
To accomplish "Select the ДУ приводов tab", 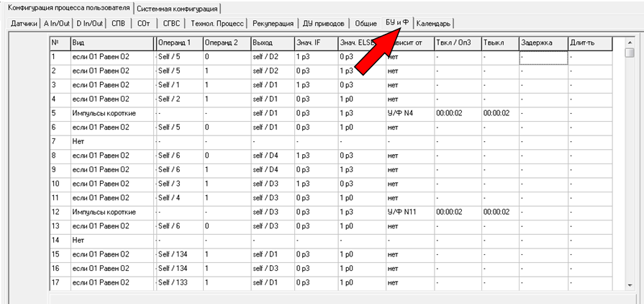I will 325,24.
